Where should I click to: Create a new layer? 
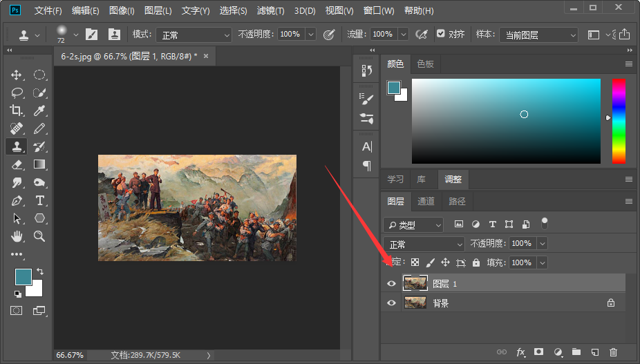point(594,352)
